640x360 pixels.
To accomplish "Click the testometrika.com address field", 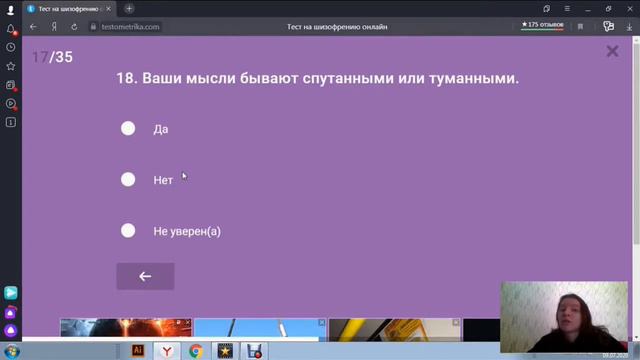I will [125, 27].
